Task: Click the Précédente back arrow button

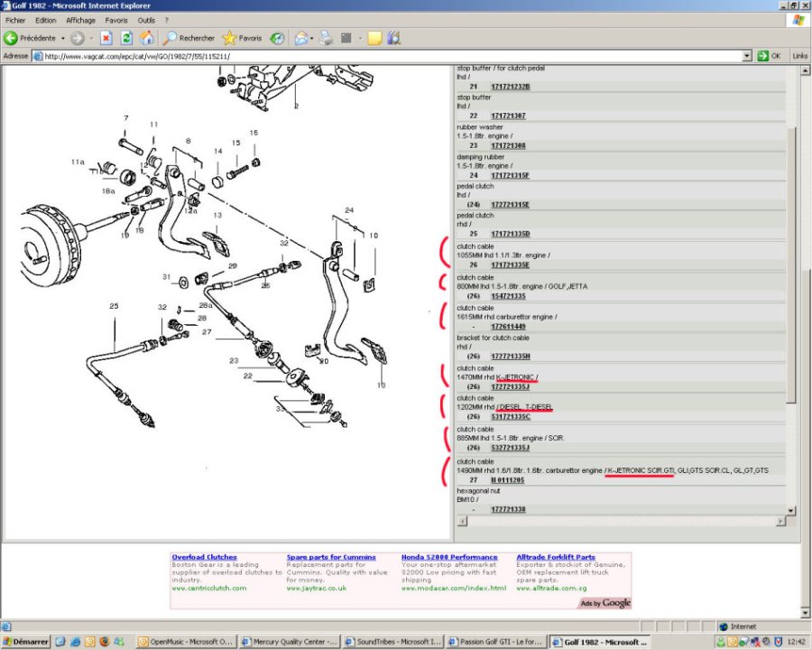Action: click(30, 38)
